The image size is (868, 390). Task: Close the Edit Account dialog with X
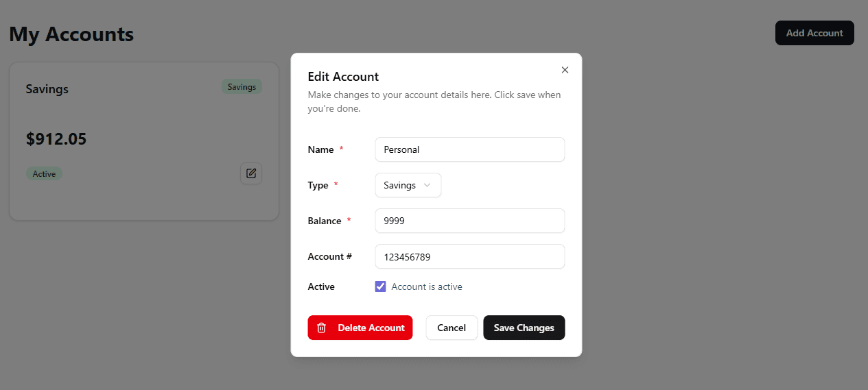[565, 70]
